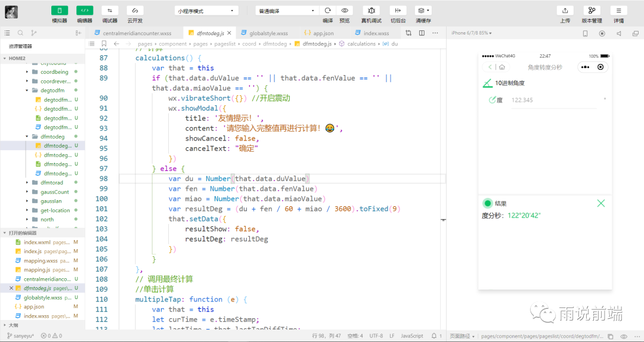Open 版本管理 version management
Viewport: 644px width, 342px height.
click(x=592, y=11)
